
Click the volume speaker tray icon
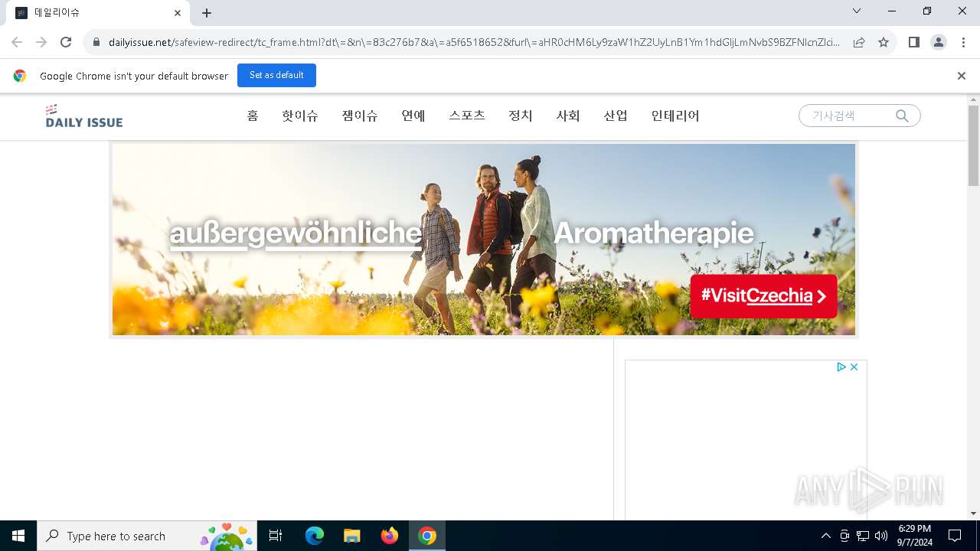point(881,536)
